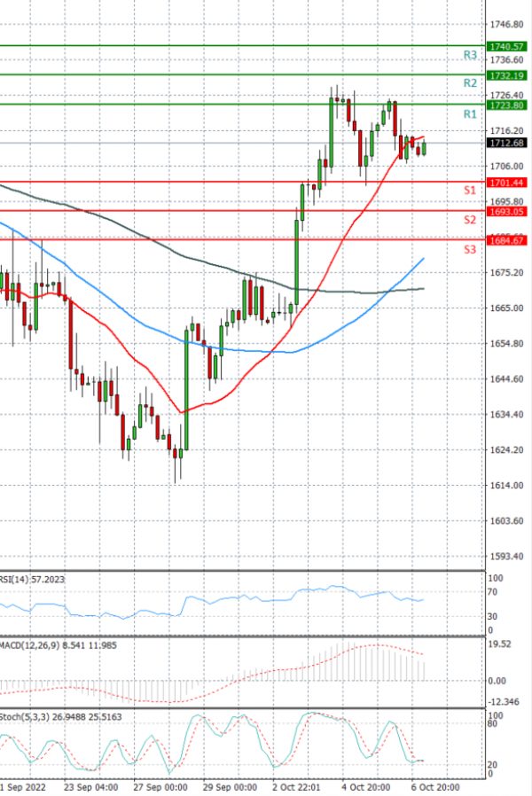
Task: Click the 1726.40 price axis value
Action: [x=506, y=96]
